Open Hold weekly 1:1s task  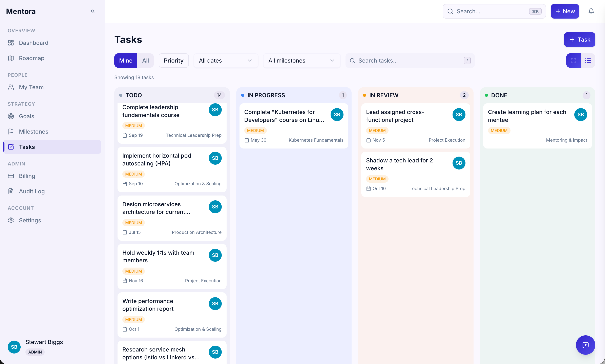[172, 266]
